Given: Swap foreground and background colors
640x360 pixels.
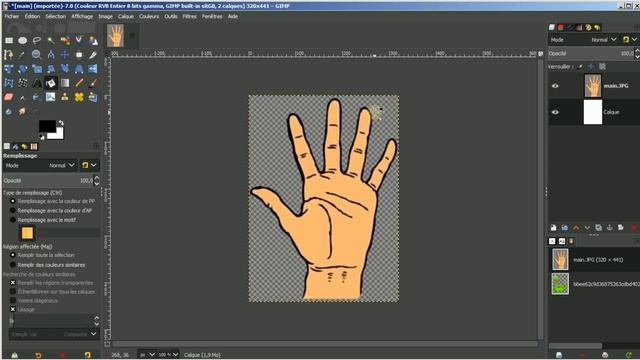Looking at the screenshot, I should pyautogui.click(x=61, y=123).
